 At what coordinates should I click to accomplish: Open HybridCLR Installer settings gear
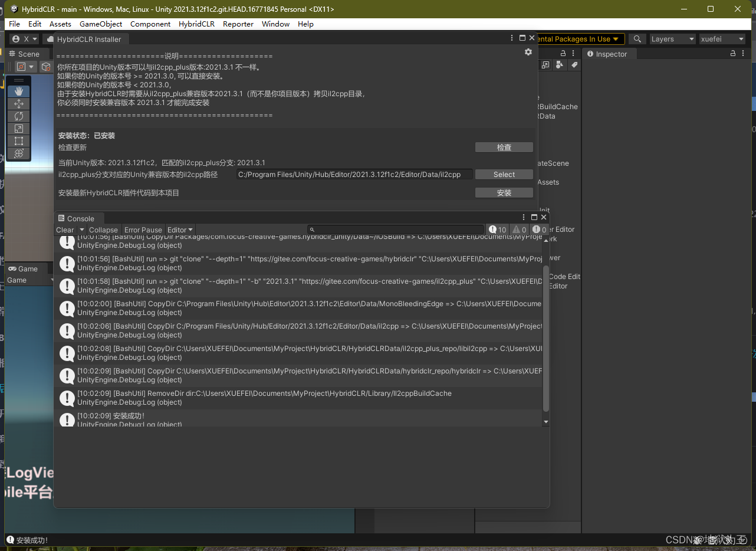point(528,52)
